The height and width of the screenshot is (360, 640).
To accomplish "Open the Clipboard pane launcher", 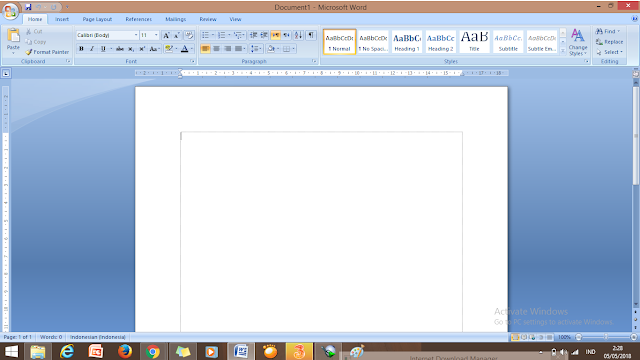I will click(x=68, y=61).
